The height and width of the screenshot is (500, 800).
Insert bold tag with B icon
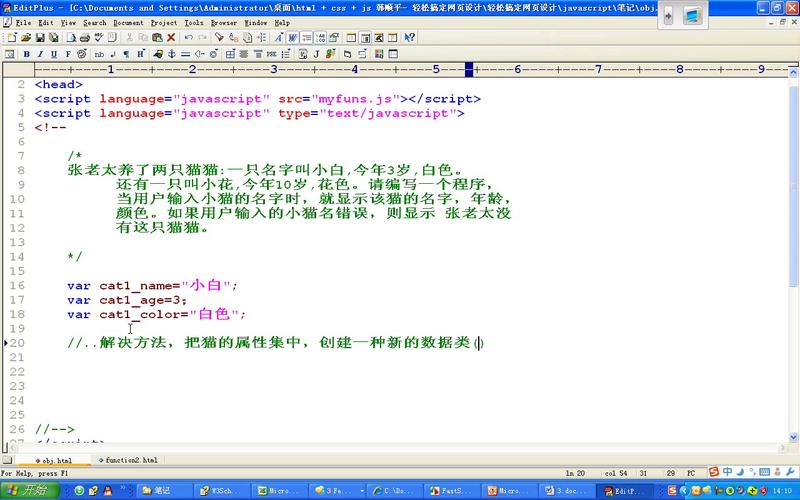click(27, 54)
